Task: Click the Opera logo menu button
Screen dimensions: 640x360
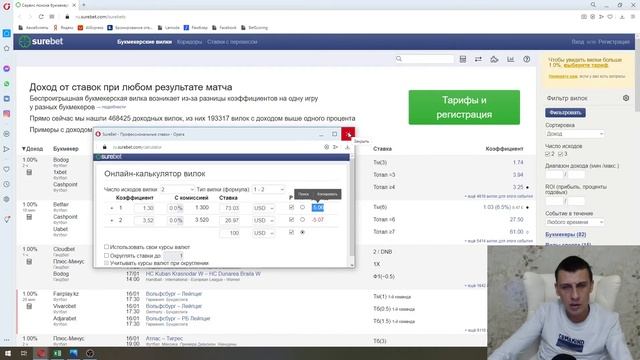Action: [x=7, y=6]
